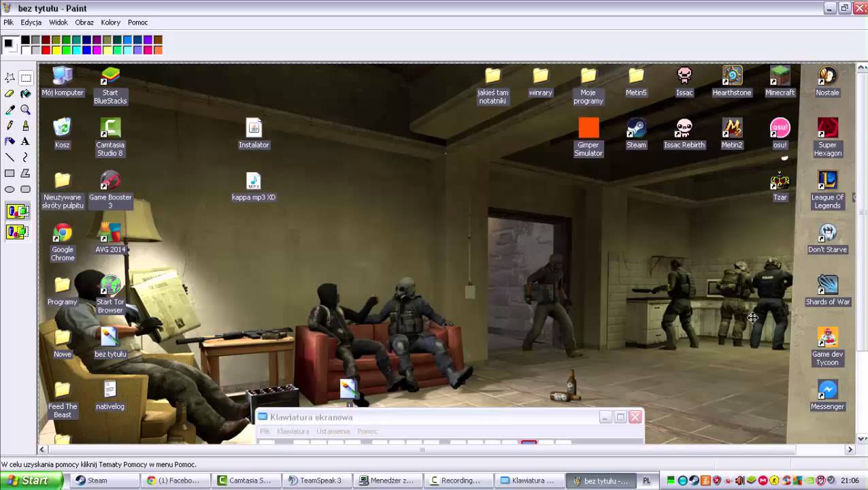Click the vertical scrollbar up arrow

click(x=862, y=68)
